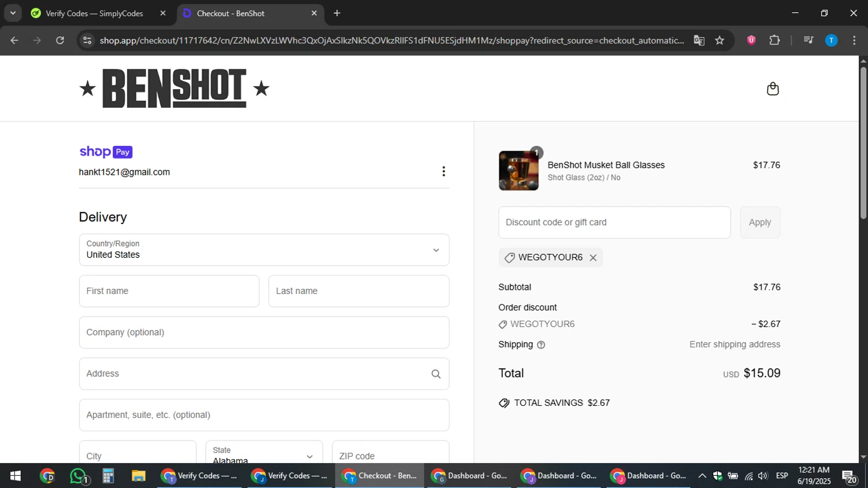Screen dimensions: 868x488
Task: Click the Address field search magnifier icon
Action: coord(436,374)
